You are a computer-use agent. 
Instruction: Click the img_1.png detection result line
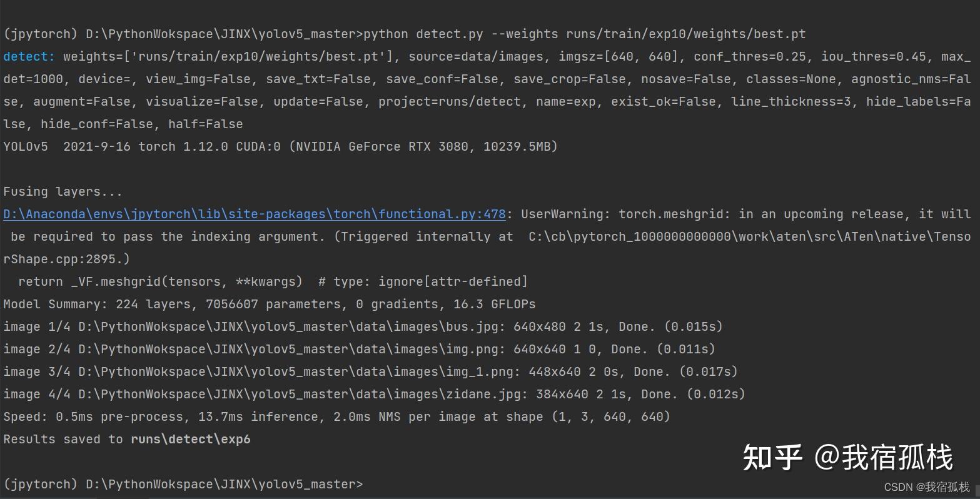[x=370, y=372]
